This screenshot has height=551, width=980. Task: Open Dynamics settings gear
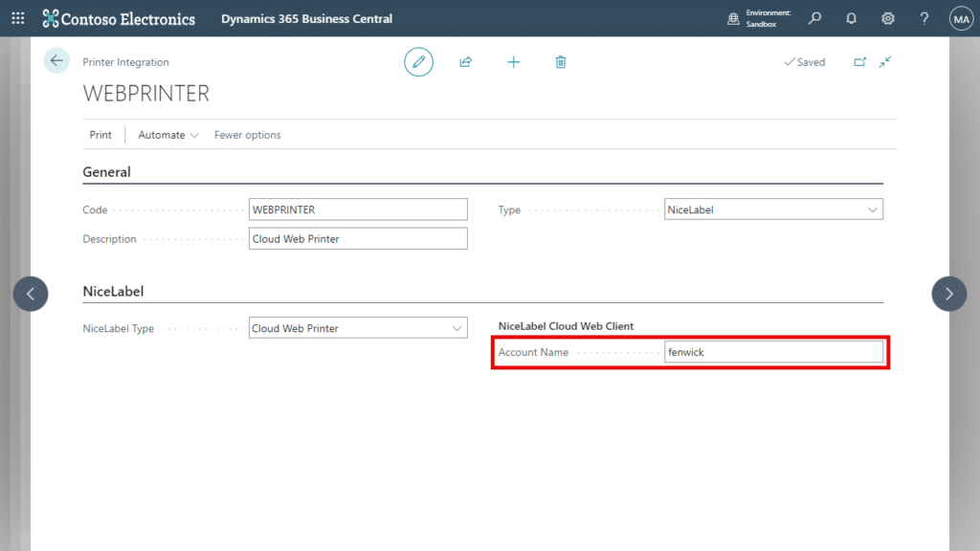click(887, 18)
